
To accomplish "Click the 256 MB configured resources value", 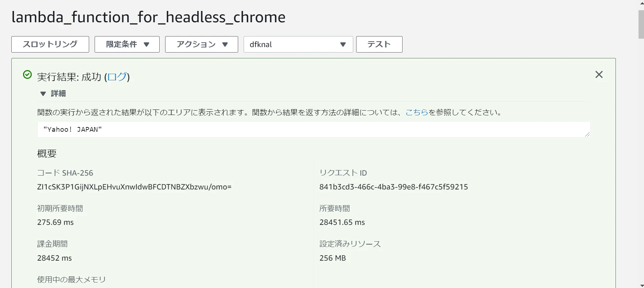I will pos(333,258).
